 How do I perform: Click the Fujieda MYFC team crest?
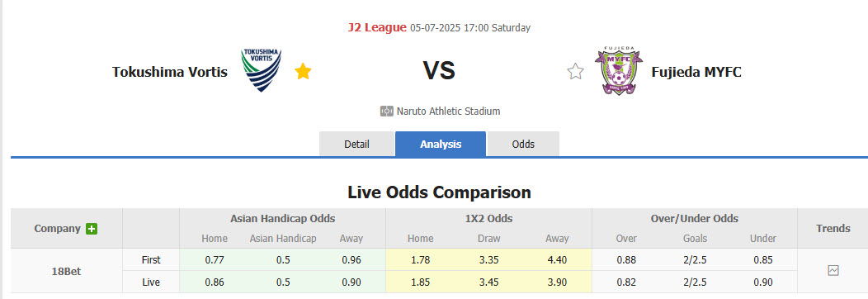point(619,71)
